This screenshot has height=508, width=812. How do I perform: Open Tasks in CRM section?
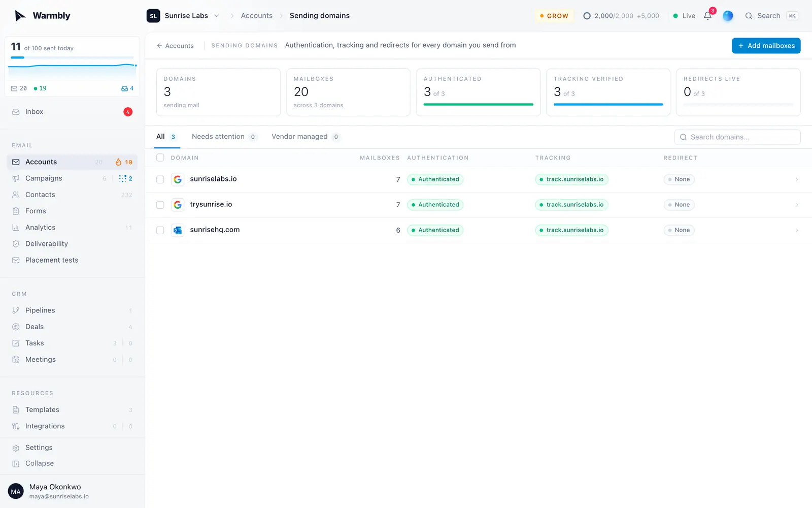click(72, 343)
